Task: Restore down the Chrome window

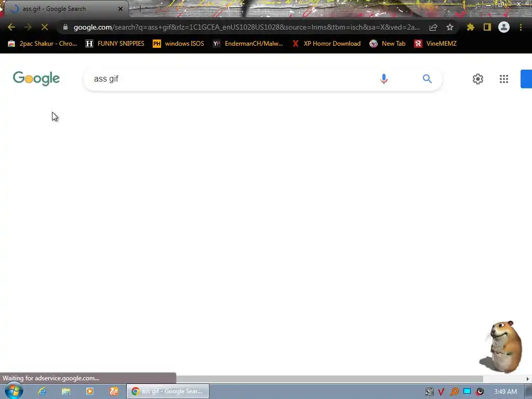Action: coord(501,4)
